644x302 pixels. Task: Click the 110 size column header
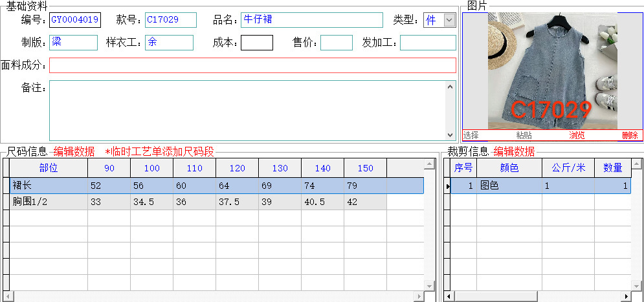click(x=195, y=168)
